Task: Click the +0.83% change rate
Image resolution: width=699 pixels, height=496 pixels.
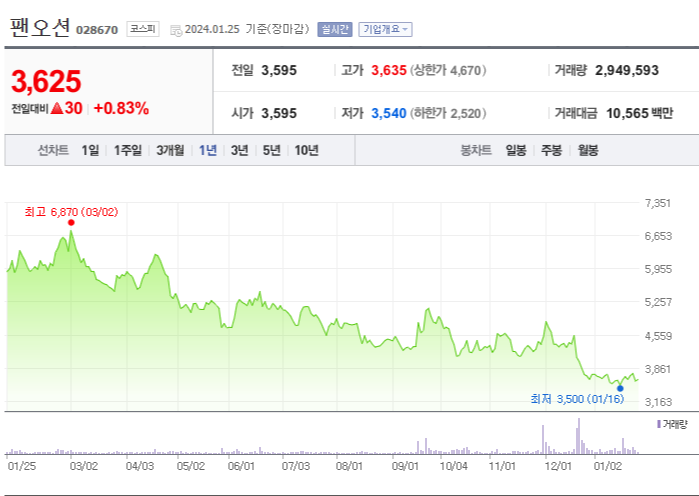Action: click(x=121, y=108)
